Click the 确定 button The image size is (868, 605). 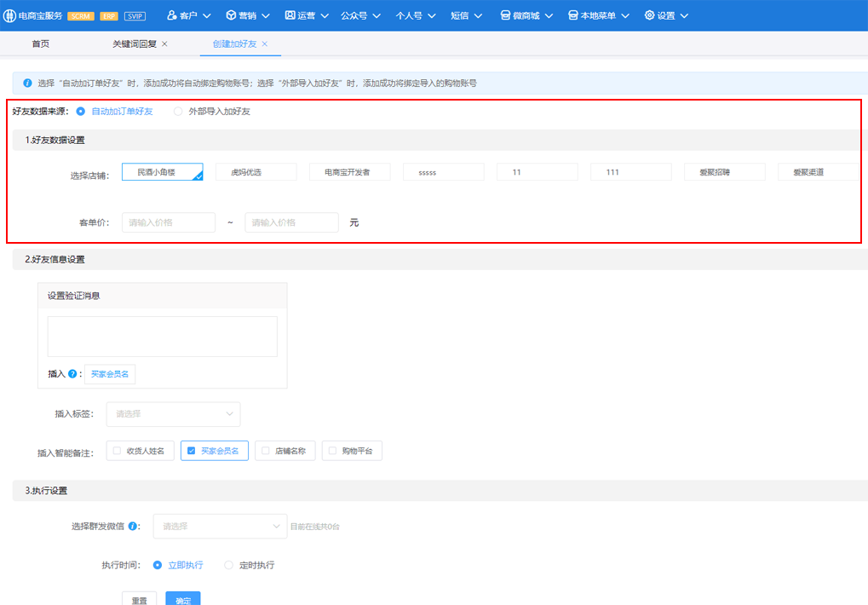[x=183, y=599]
